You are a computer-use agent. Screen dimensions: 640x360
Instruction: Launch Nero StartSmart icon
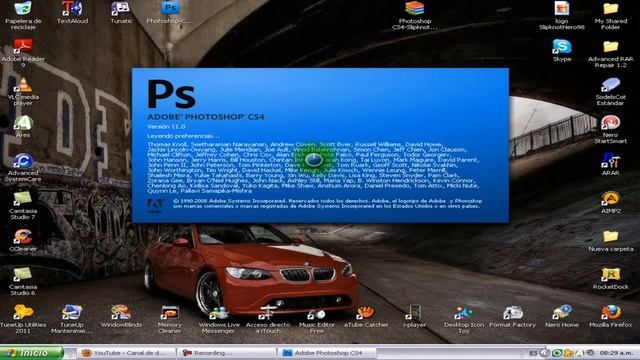point(611,123)
